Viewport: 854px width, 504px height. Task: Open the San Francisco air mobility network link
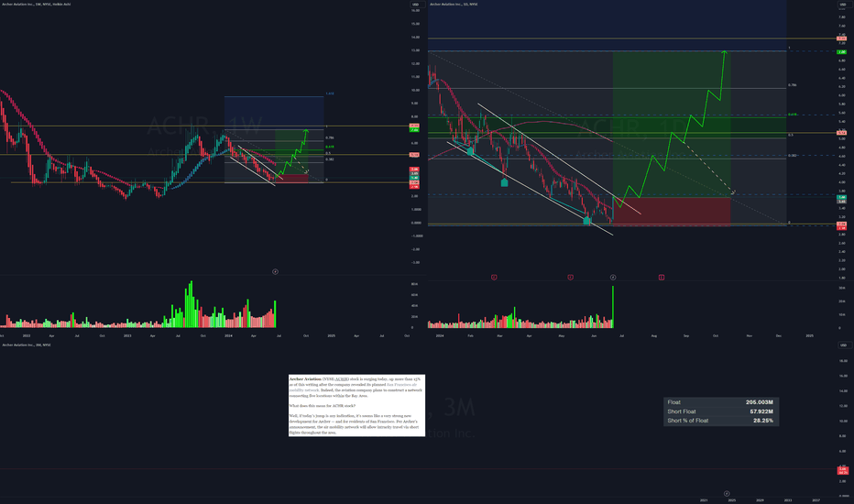[400, 385]
